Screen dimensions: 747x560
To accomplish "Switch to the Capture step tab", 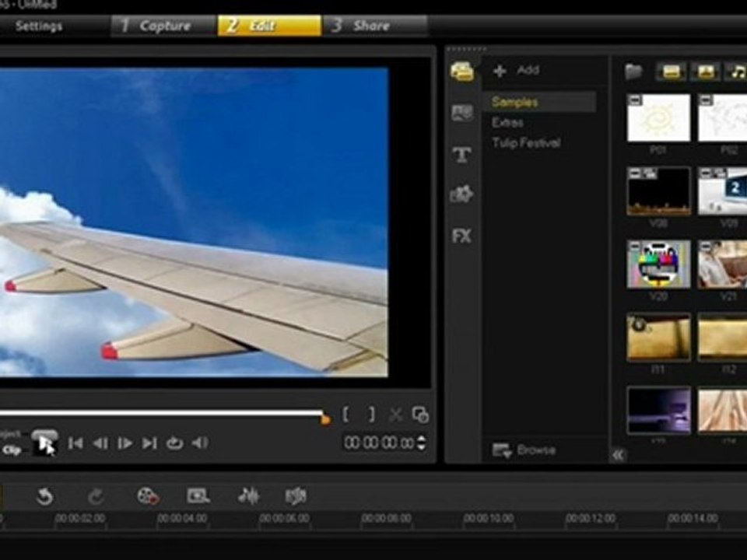I will [x=164, y=26].
